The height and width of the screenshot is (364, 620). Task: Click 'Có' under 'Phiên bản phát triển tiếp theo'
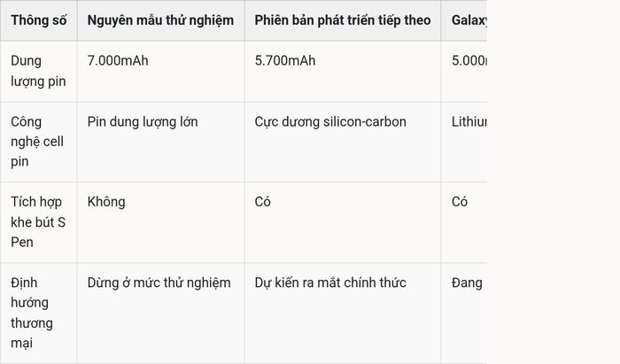pos(262,202)
